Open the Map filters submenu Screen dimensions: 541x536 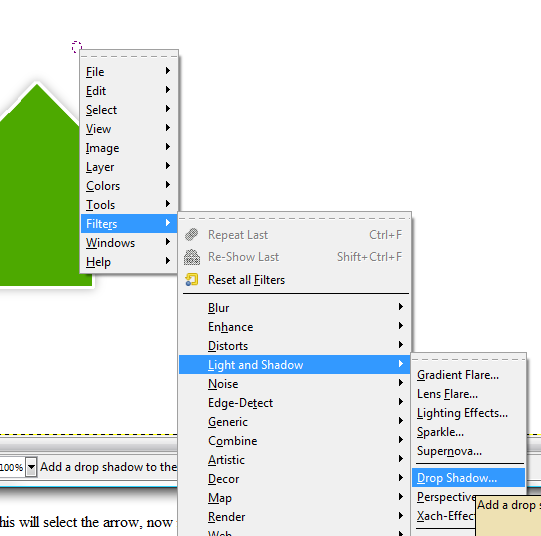coord(295,497)
